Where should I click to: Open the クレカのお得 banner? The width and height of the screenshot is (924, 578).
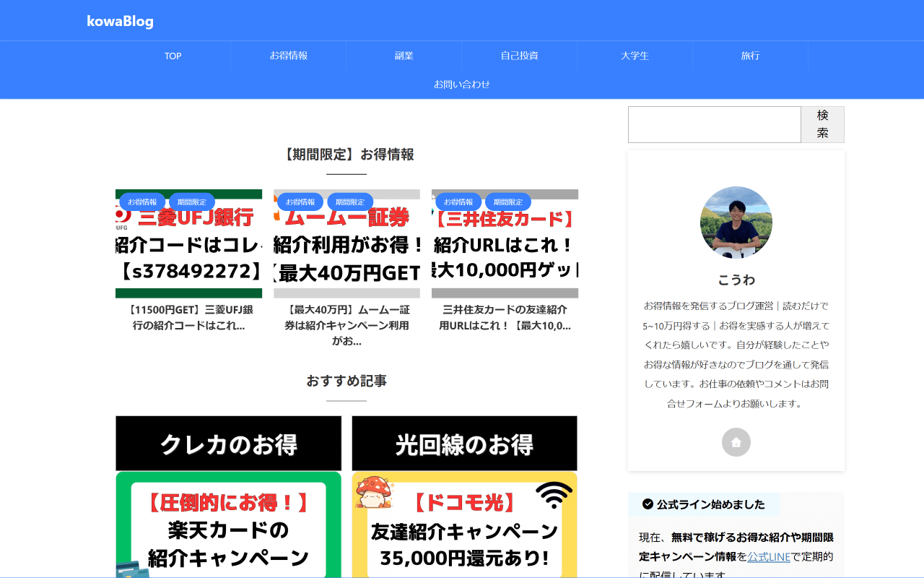228,444
